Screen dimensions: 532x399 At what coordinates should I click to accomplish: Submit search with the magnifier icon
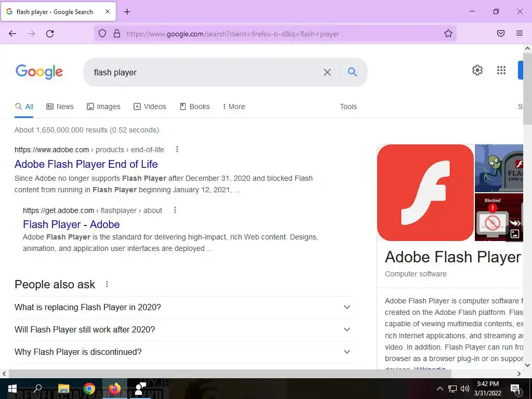tap(353, 72)
